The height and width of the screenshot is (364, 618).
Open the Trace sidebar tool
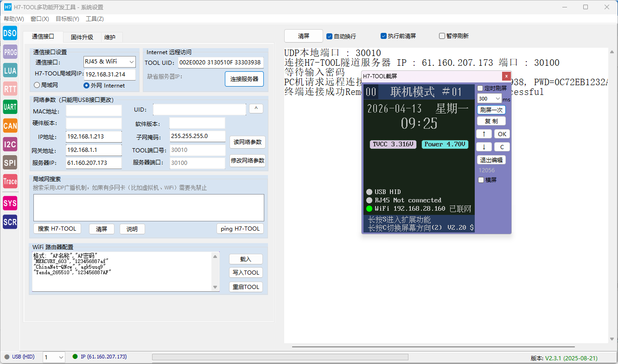pyautogui.click(x=10, y=181)
